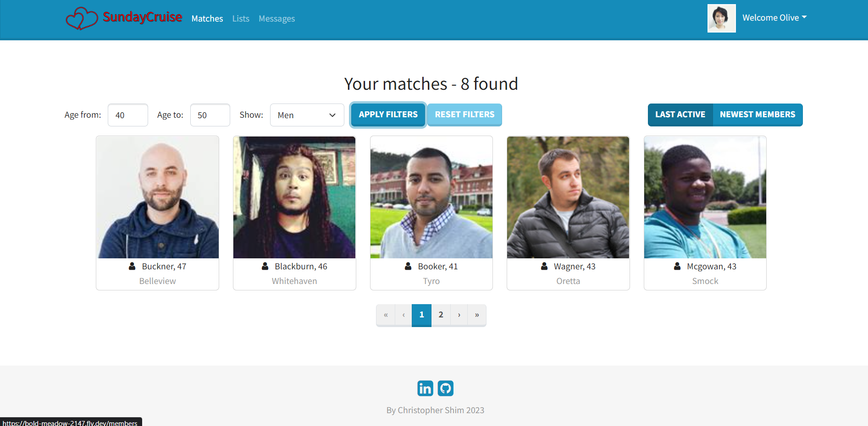Toggle sorting to LAST ACTIVE
This screenshot has width=868, height=426.
680,115
